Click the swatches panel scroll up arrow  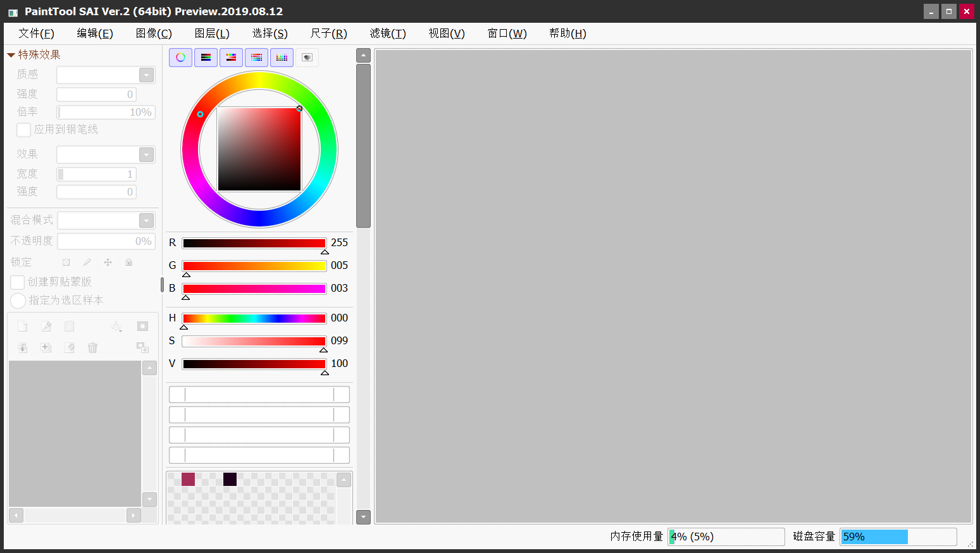coord(344,480)
